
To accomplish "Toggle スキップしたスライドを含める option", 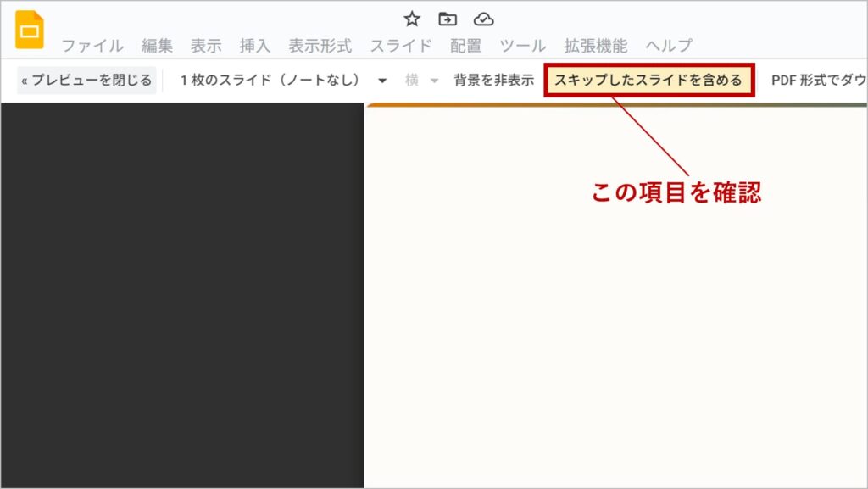I will coord(648,81).
